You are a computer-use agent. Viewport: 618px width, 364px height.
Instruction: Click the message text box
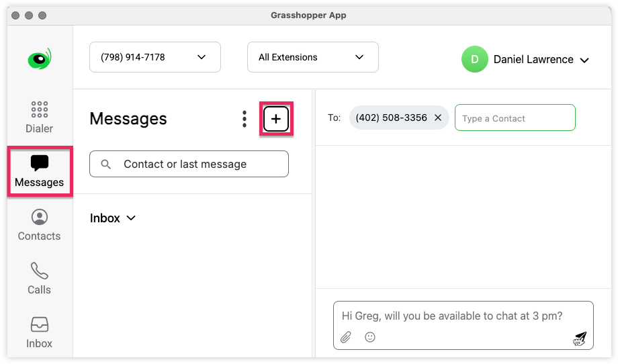[463, 326]
